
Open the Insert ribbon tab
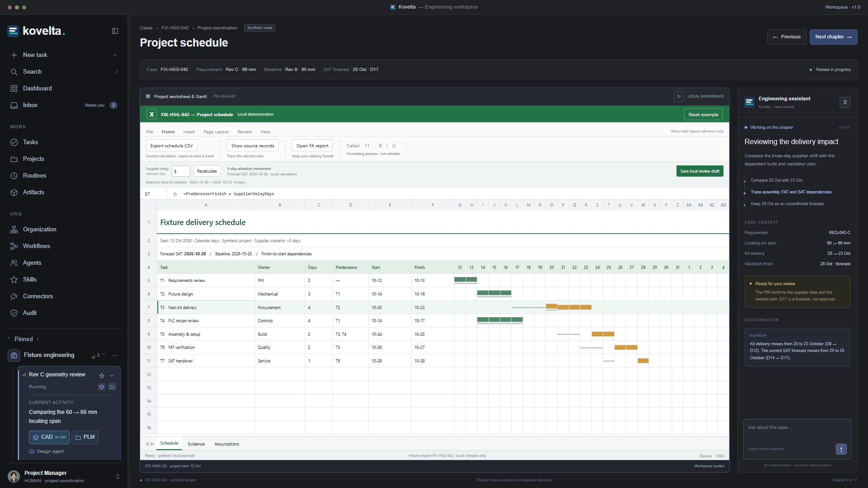189,132
